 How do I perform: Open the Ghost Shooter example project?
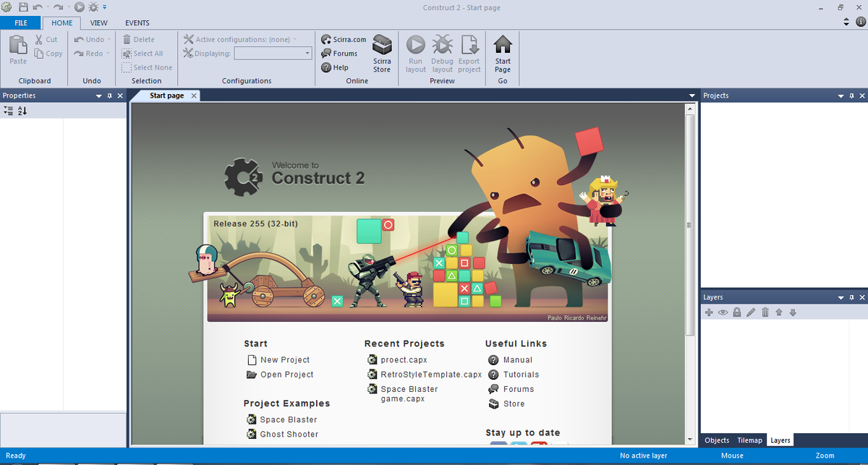pyautogui.click(x=282, y=434)
